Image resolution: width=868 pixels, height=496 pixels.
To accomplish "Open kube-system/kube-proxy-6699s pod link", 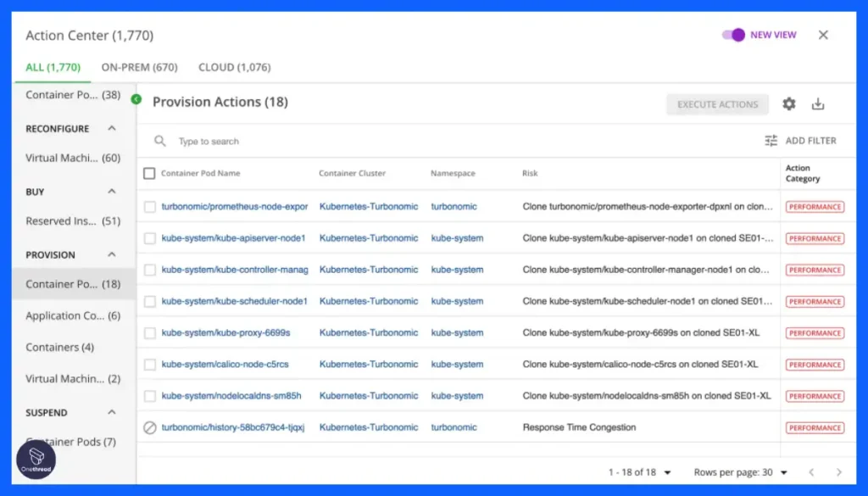I will click(x=225, y=332).
